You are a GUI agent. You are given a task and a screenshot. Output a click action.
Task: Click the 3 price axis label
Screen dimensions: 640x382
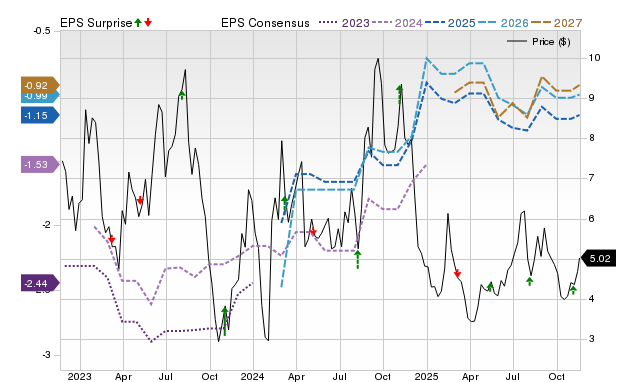[x=591, y=338]
